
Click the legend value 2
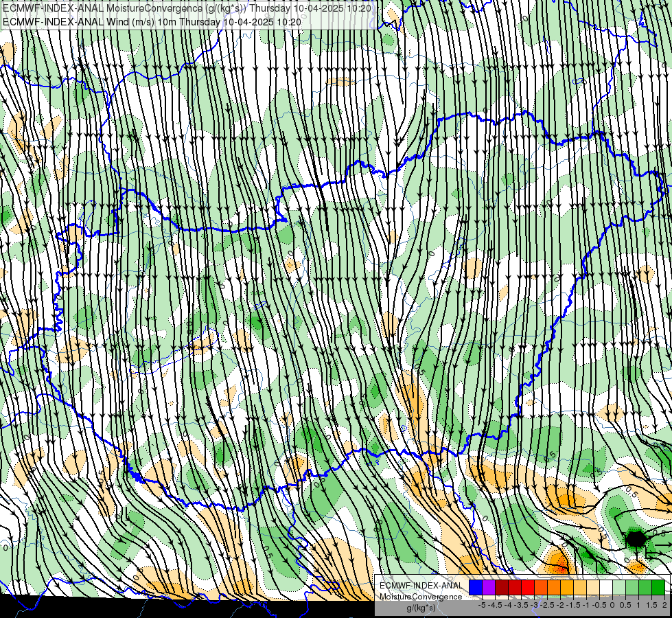tap(664, 605)
